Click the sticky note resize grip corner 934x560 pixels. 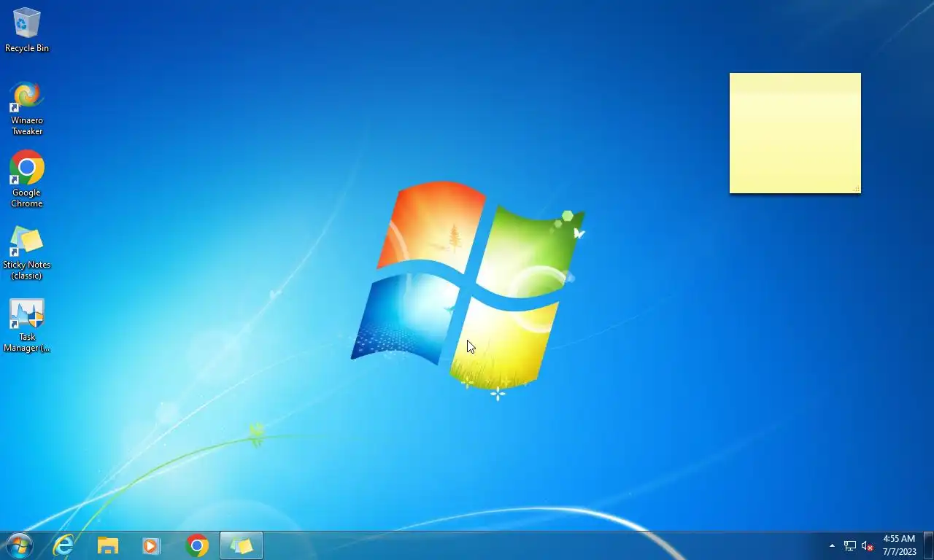tap(857, 190)
